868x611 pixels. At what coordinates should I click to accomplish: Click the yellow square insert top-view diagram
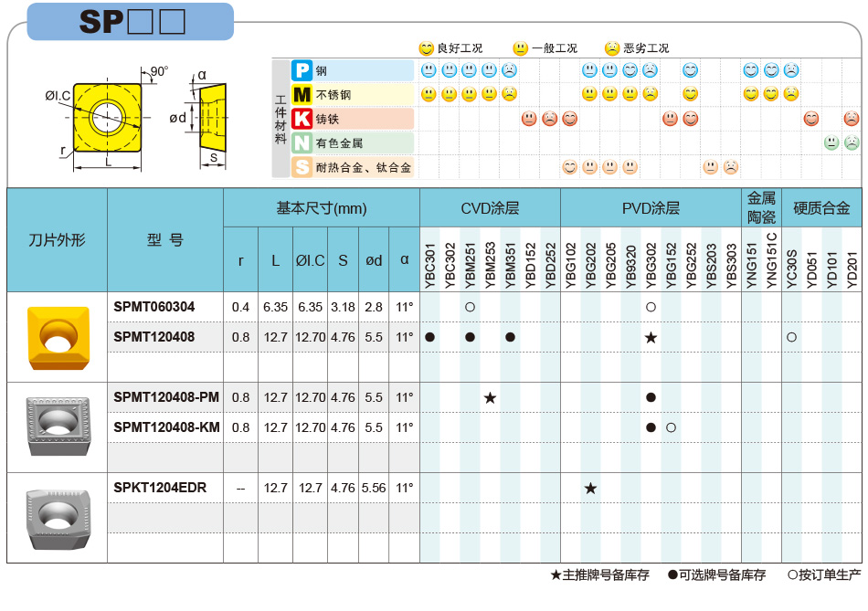click(108, 117)
